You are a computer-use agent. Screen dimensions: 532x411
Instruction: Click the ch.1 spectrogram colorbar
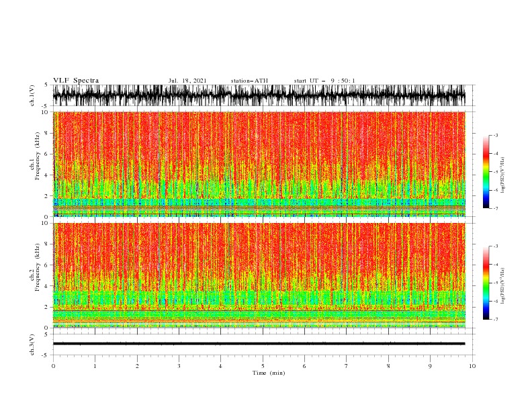(486, 172)
